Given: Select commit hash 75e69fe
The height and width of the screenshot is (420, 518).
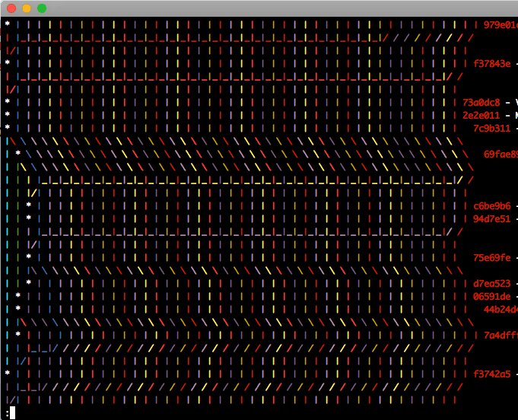Looking at the screenshot, I should click(x=491, y=258).
